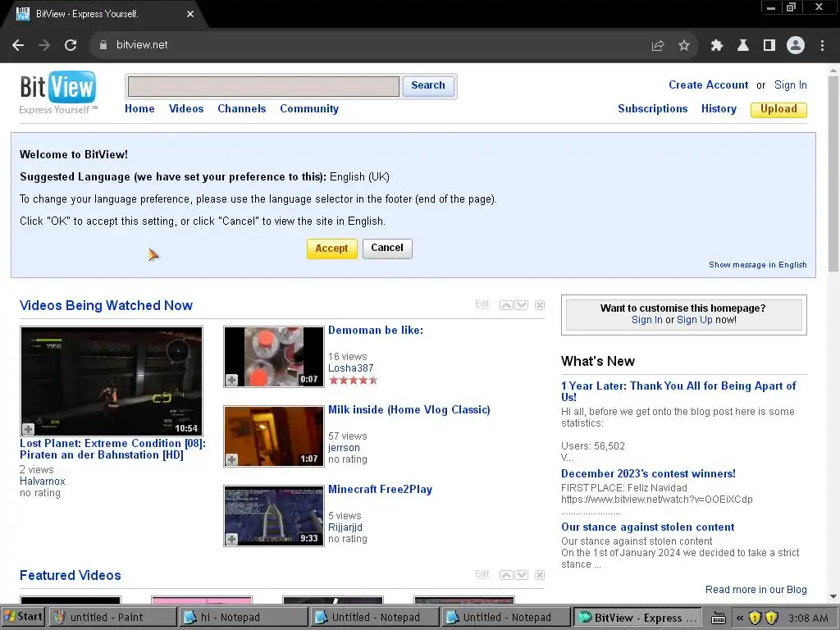Open the Demoman be like video title
The image size is (840, 630).
click(376, 331)
